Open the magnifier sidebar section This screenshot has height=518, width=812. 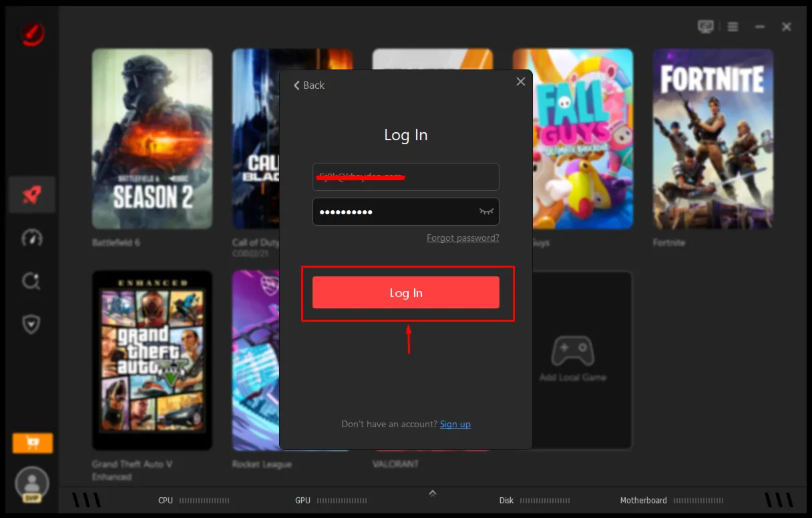click(x=32, y=281)
